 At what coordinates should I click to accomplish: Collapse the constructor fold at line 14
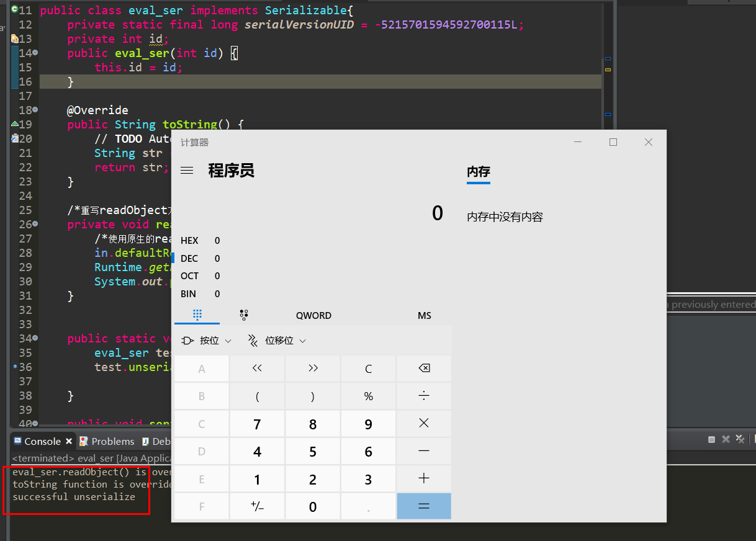point(35,53)
